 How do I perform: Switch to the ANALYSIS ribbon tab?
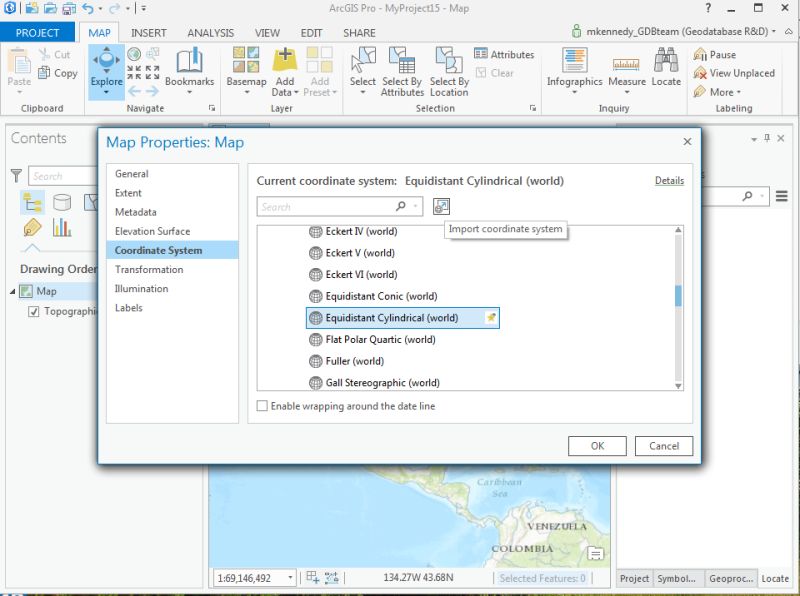click(x=210, y=33)
